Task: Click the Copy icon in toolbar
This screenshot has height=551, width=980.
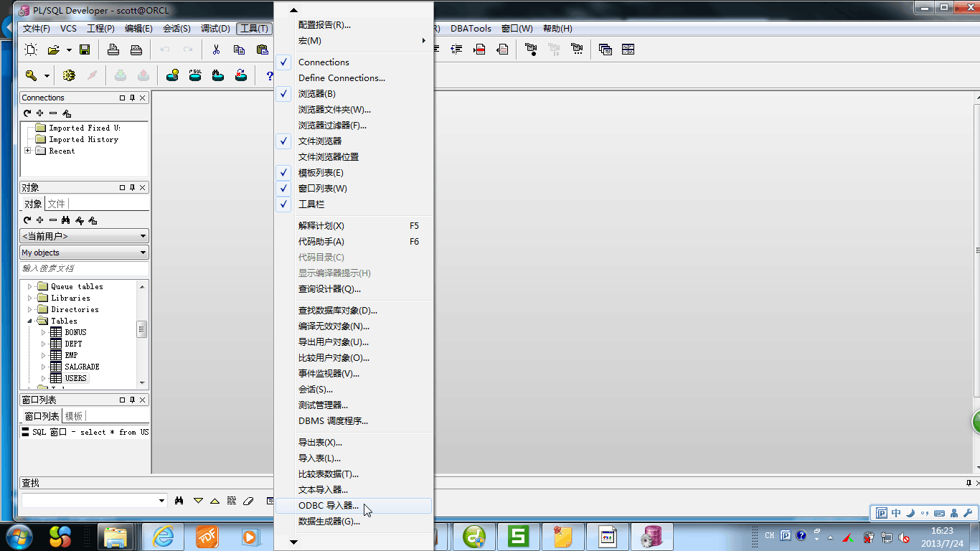Action: 239,50
